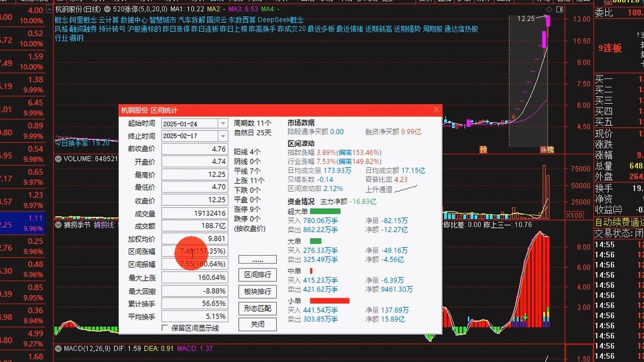Click the 板块排行 button

[257, 292]
